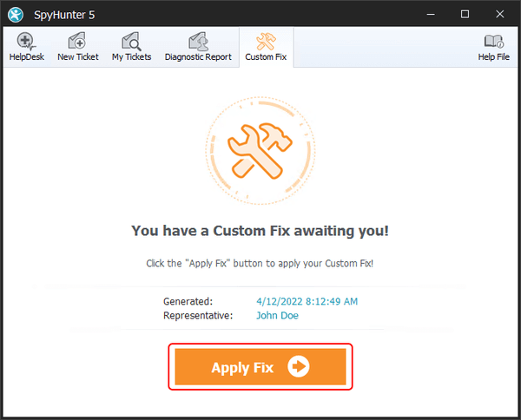Choose the New Ticket tab label
The image size is (521, 420).
click(77, 57)
